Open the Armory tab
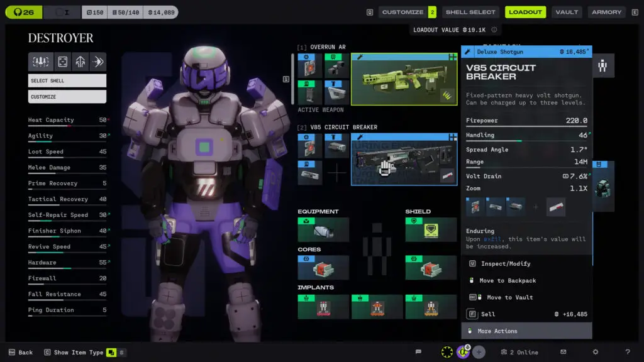 [607, 12]
